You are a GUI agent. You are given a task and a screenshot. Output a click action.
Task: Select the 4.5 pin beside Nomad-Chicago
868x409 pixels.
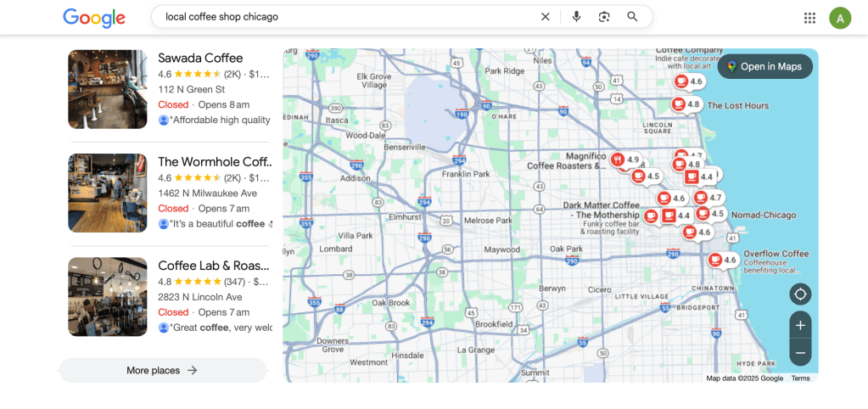(711, 214)
